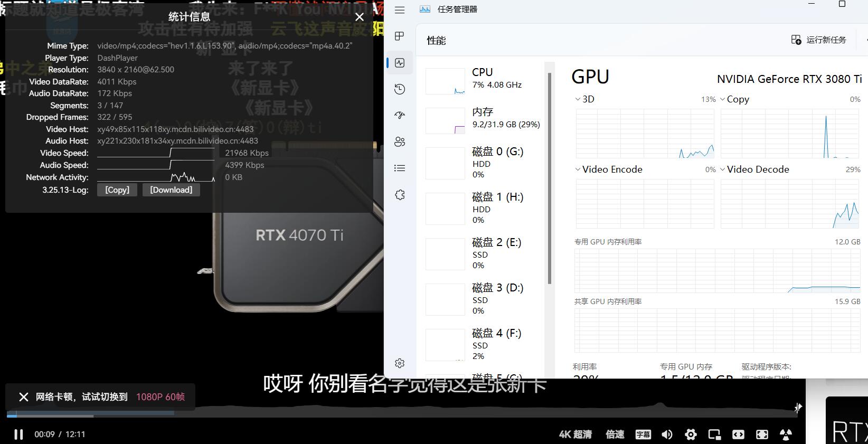Open Services puzzle icon in Task Manager sidebar

click(x=400, y=195)
